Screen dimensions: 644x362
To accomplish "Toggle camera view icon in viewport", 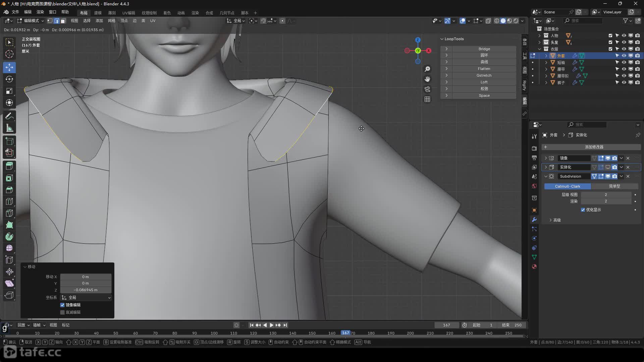I will click(427, 89).
